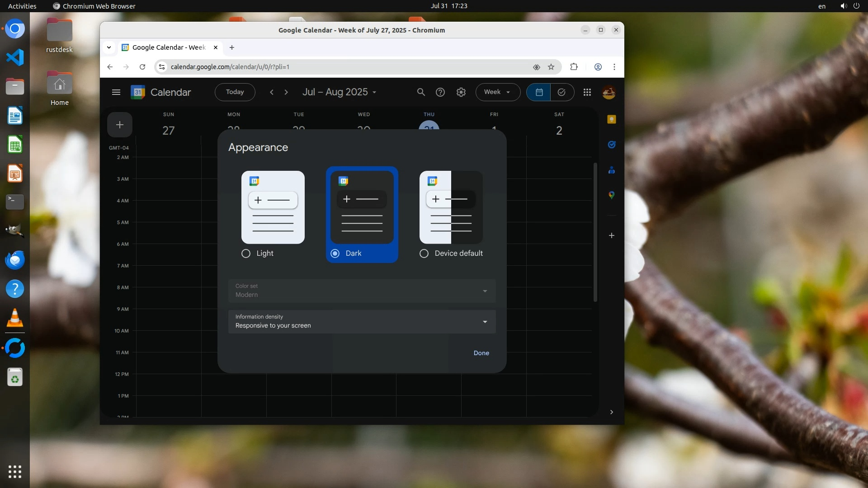This screenshot has height=488, width=868.
Task: Open Google Tasks side panel icon
Action: click(x=611, y=145)
